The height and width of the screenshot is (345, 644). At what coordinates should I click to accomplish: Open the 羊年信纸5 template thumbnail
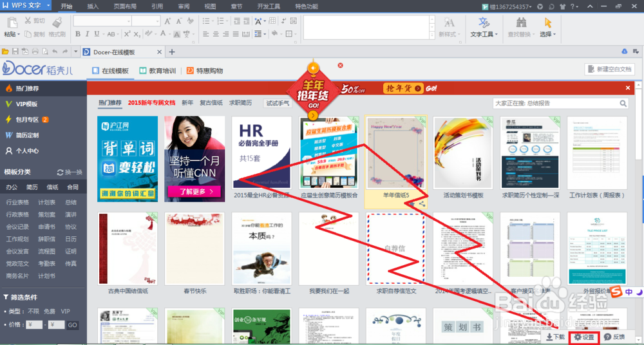coord(396,153)
